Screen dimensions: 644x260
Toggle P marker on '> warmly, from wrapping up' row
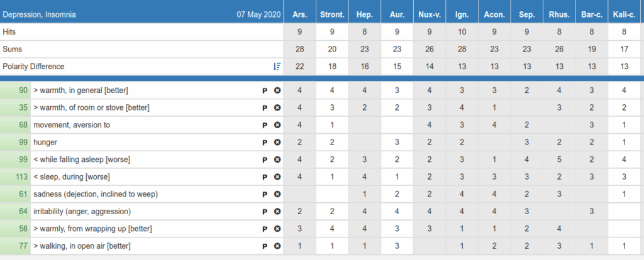pos(265,229)
